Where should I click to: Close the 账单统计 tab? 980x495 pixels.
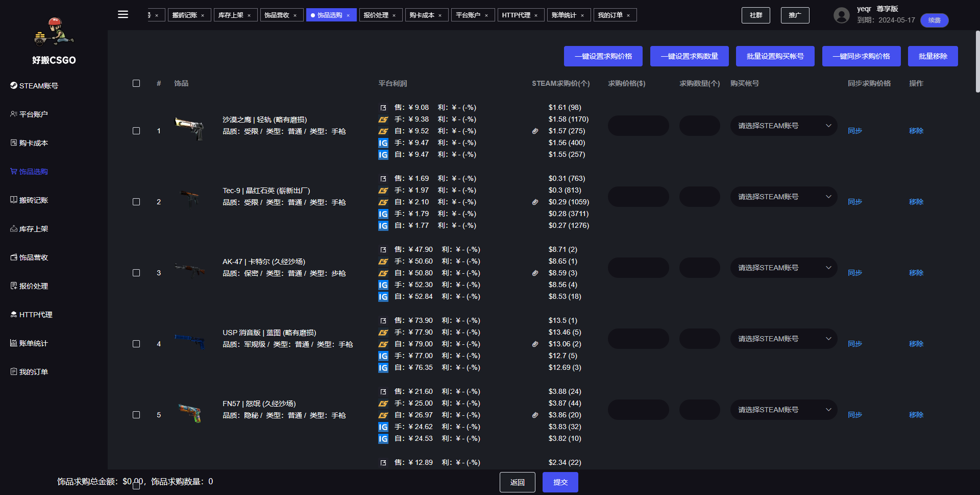582,16
